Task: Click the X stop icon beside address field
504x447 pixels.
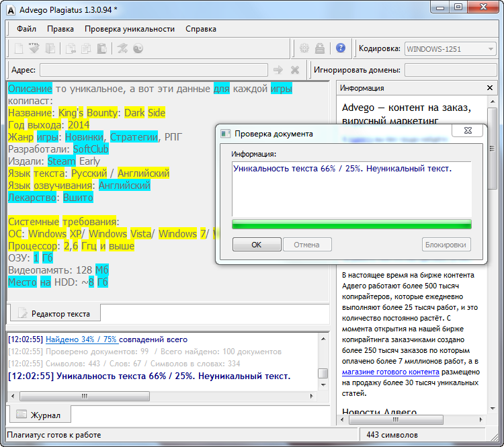Action: (295, 70)
